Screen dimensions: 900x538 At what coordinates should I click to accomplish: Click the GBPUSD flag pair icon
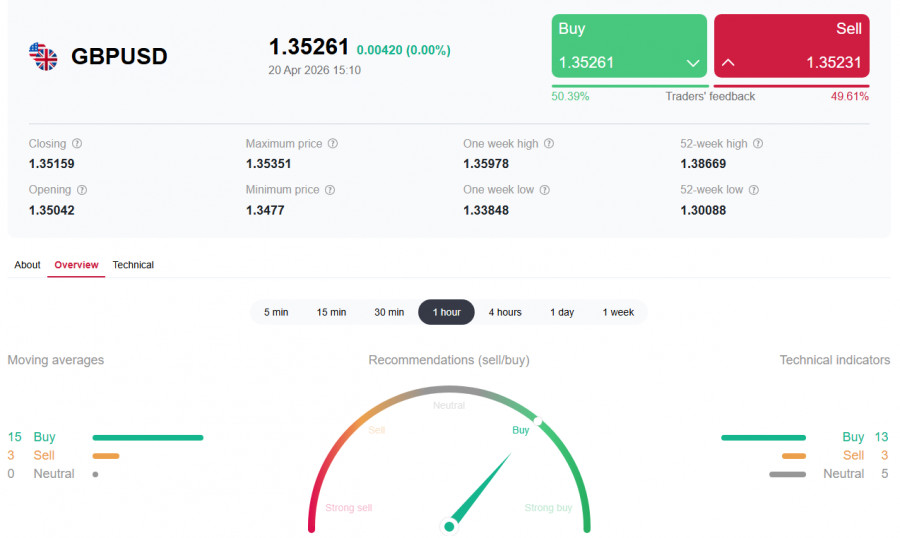[x=43, y=56]
